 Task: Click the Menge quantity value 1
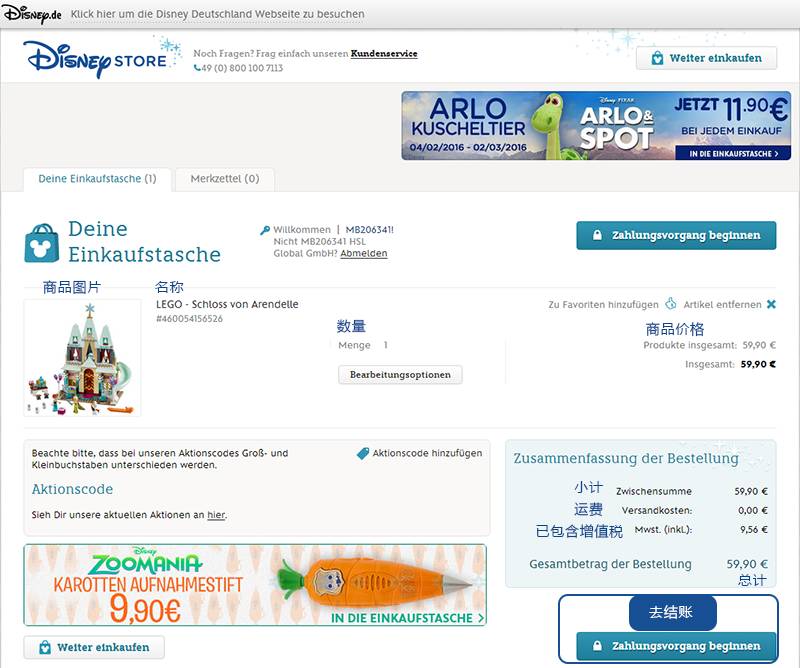386,345
